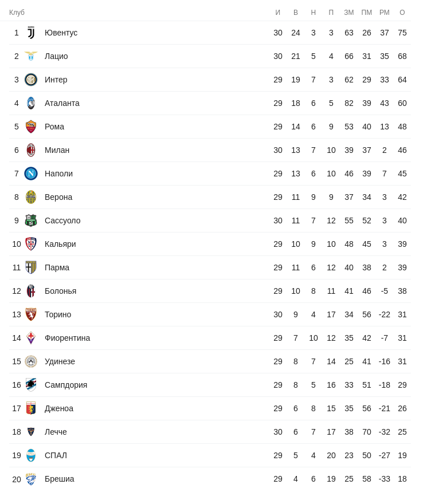Click the Клуб column header
431x504 pixels.
(17, 13)
